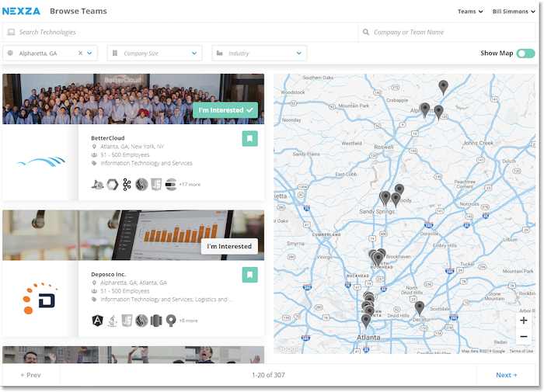Image resolution: width=544 pixels, height=392 pixels.
Task: Click the BetterCloud logo thumbnail
Action: pyautogui.click(x=40, y=162)
